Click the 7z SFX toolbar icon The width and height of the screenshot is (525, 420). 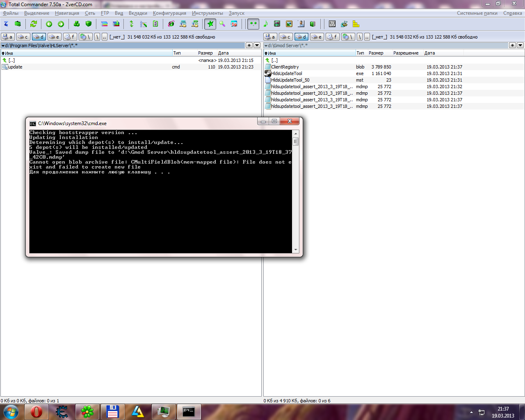(x=332, y=24)
